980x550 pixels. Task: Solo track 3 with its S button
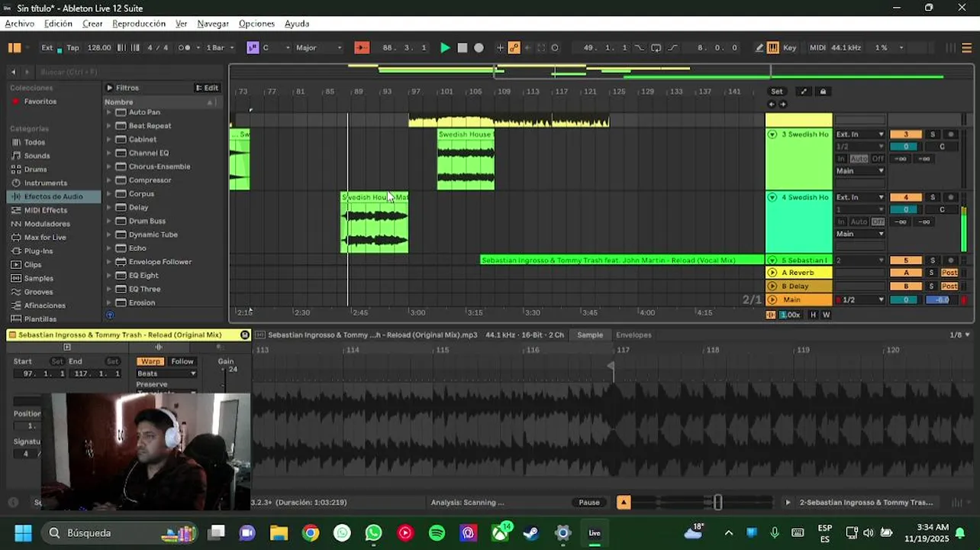click(932, 134)
